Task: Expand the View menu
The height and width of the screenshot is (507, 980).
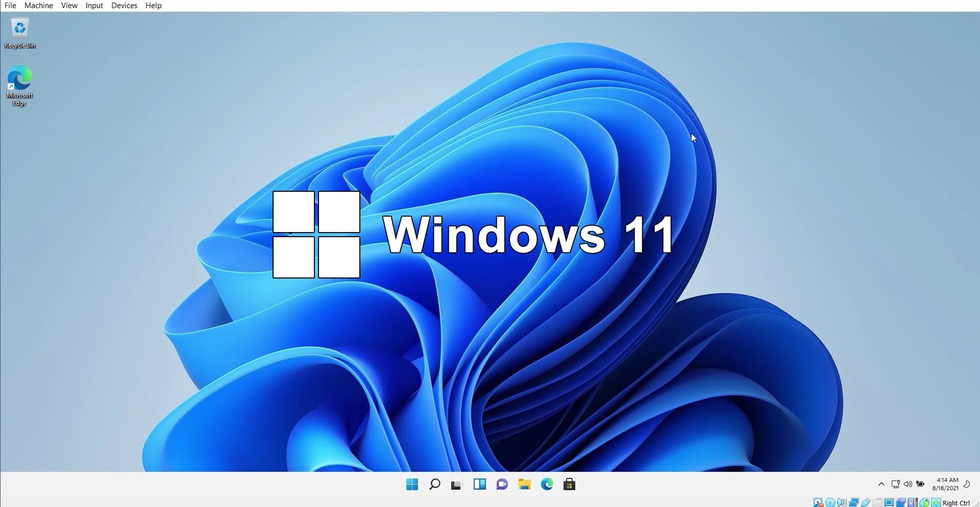Action: 69,6
